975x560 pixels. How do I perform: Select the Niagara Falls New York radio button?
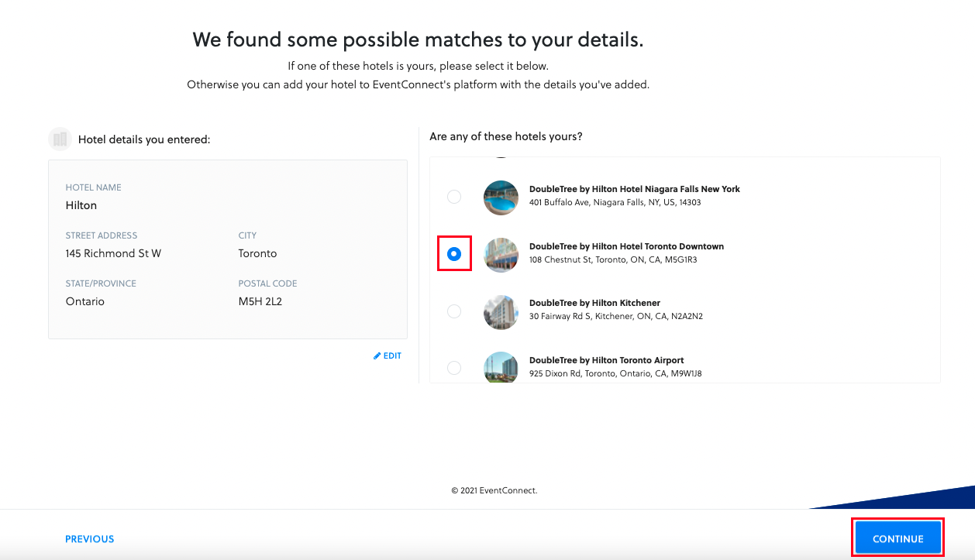point(454,197)
